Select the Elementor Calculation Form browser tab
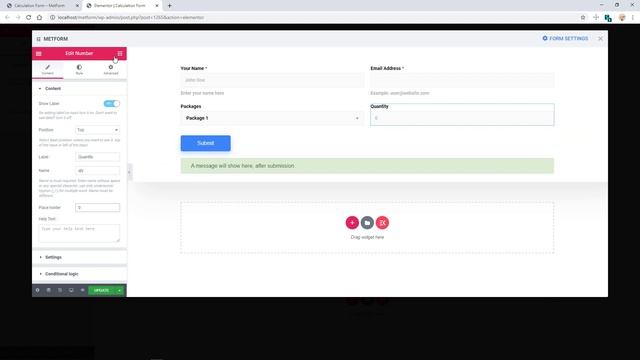Image resolution: width=640 pixels, height=360 pixels. 121,6
